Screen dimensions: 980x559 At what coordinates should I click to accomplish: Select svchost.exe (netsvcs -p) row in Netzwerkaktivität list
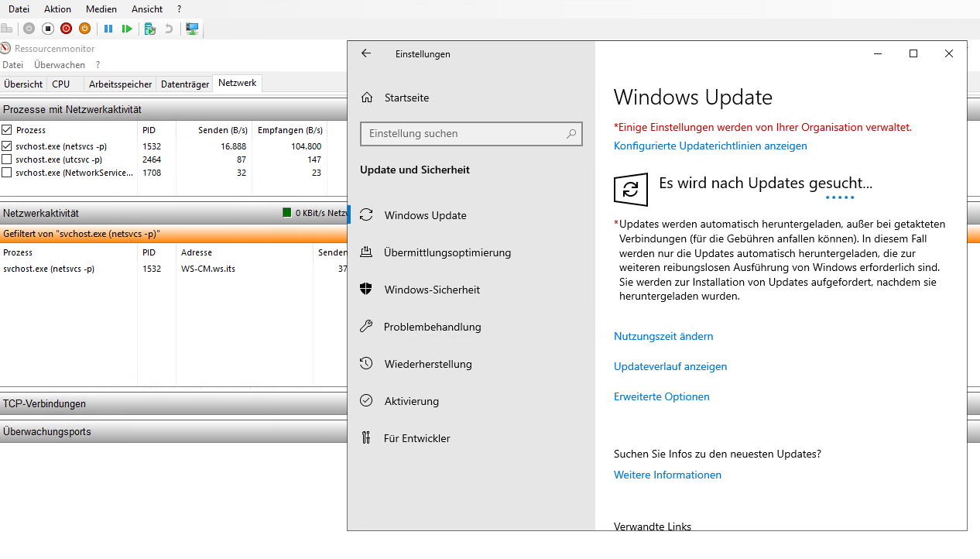point(173,269)
